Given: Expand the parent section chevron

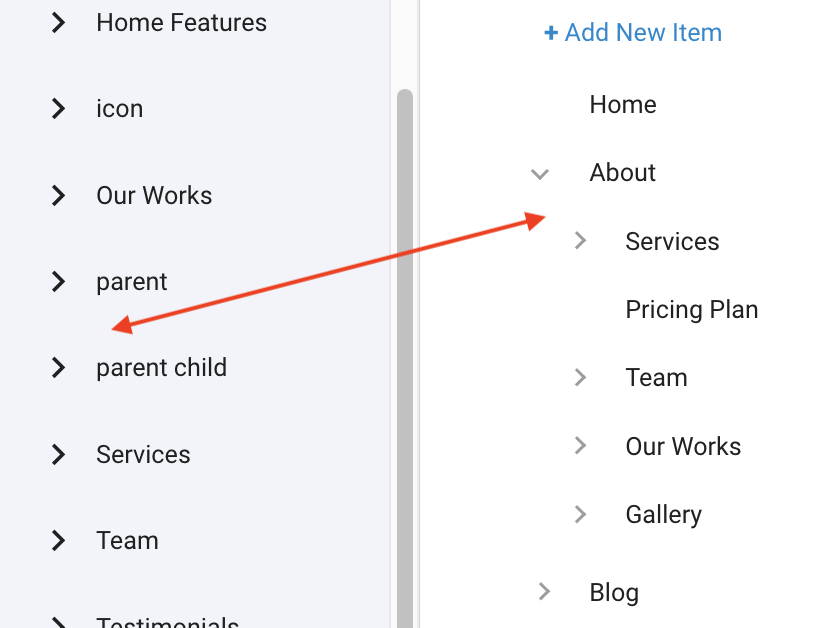Looking at the screenshot, I should 58,282.
